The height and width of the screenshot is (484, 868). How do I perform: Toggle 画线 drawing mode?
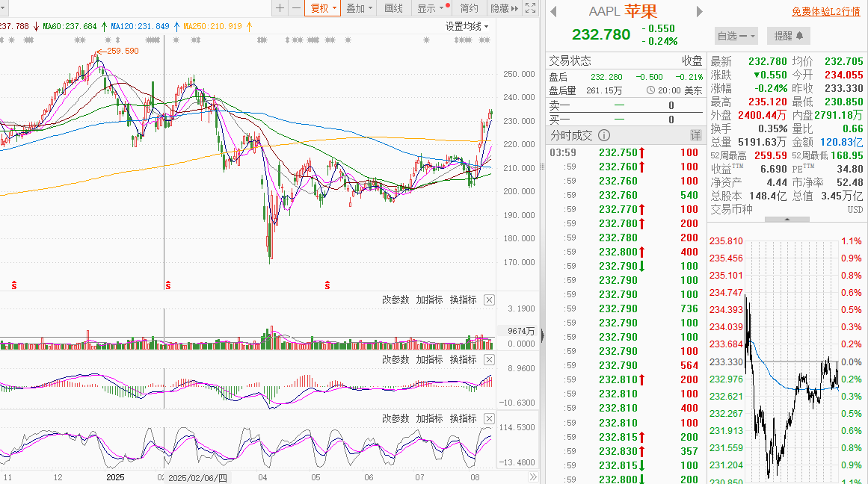tap(393, 7)
